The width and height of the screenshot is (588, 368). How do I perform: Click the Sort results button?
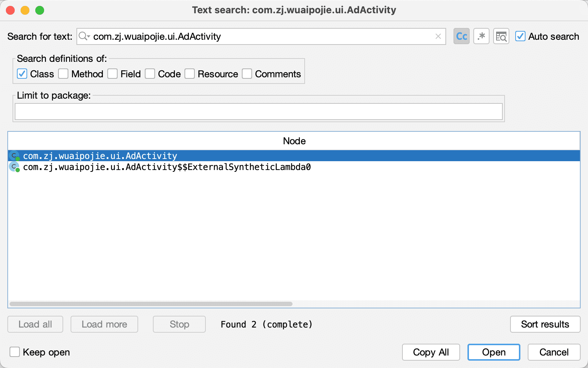(545, 324)
